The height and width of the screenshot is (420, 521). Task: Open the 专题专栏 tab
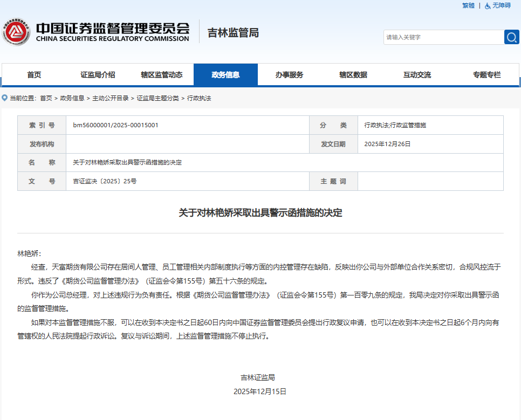[486, 75]
